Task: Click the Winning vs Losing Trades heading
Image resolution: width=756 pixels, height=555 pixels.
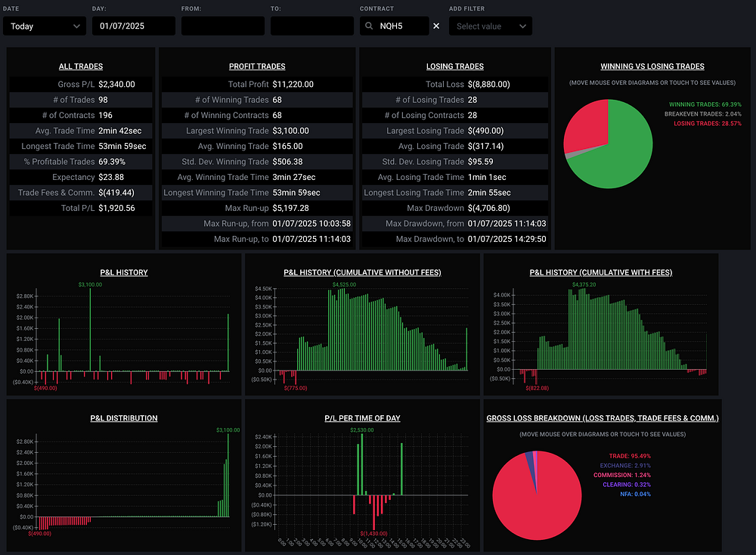Action: click(652, 67)
